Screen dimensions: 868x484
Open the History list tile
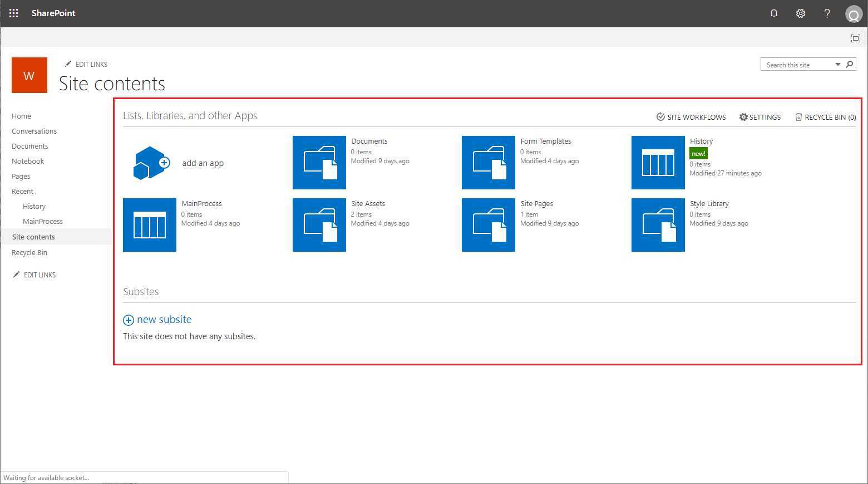pos(658,163)
